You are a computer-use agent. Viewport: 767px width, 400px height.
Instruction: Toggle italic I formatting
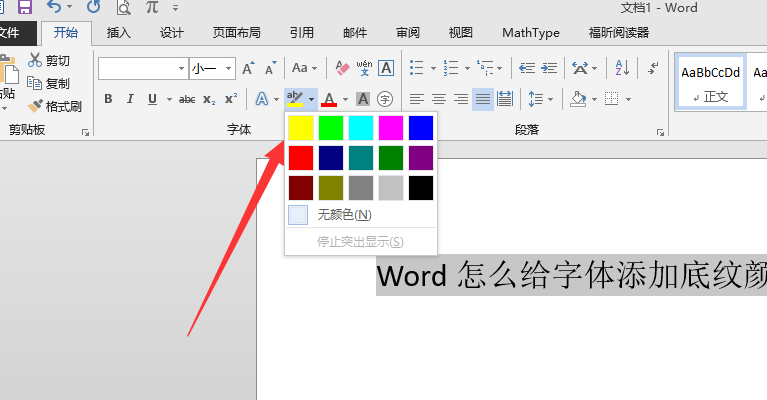click(x=130, y=99)
